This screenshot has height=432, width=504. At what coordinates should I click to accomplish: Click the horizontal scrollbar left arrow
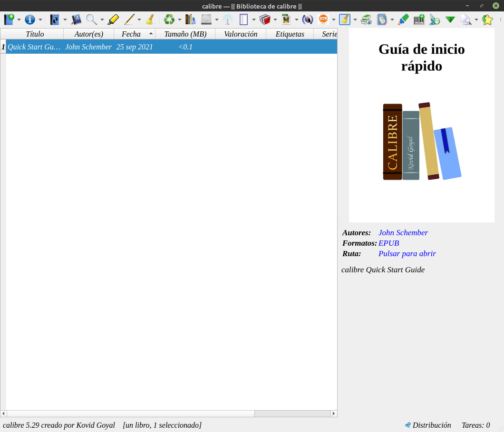pos(3,413)
